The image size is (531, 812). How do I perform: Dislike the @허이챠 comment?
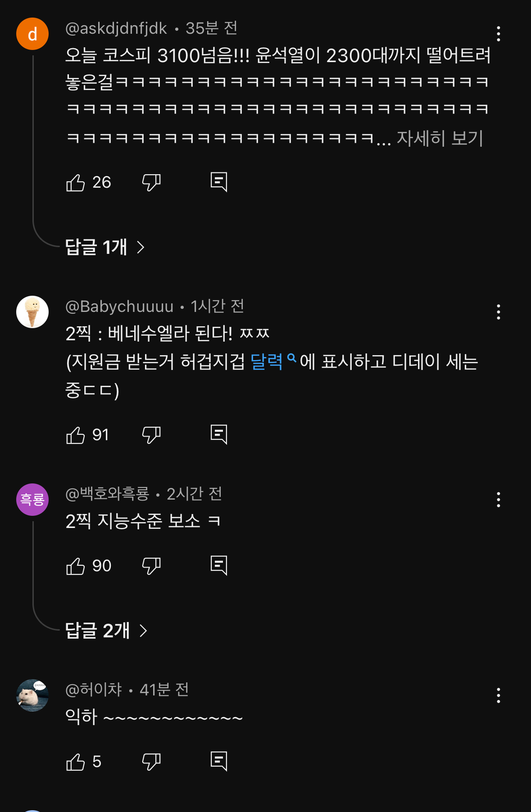(x=151, y=762)
